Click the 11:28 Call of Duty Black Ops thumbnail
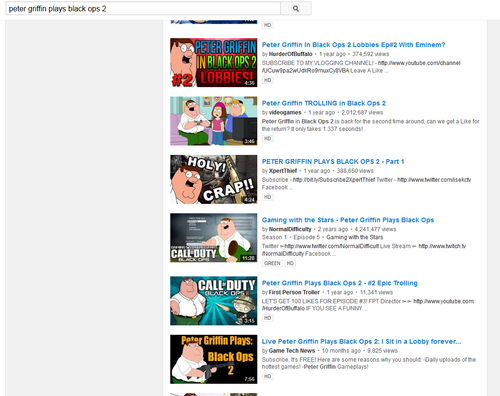 pyautogui.click(x=214, y=238)
